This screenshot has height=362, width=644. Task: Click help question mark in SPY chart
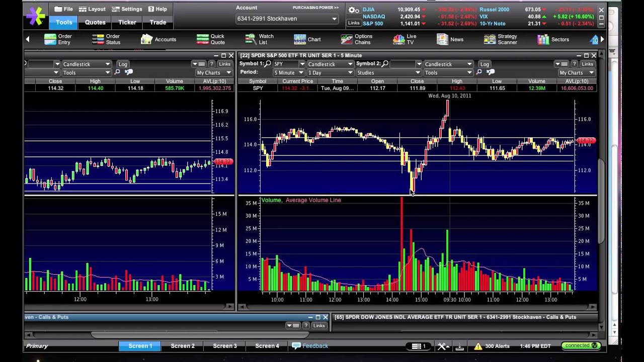click(x=575, y=64)
